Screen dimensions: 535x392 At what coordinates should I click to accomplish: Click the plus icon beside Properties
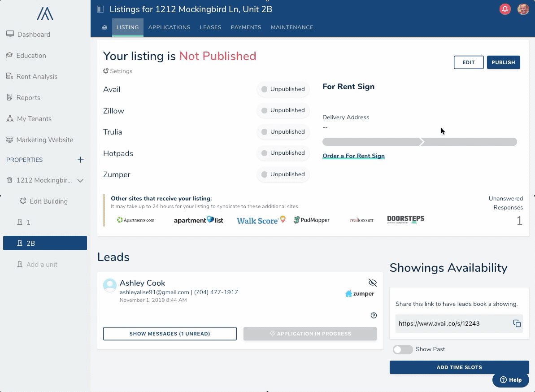81,160
